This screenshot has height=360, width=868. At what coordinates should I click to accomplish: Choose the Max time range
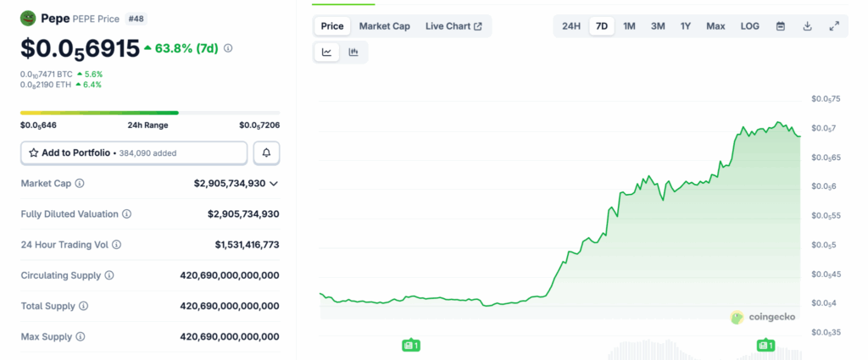tap(715, 26)
